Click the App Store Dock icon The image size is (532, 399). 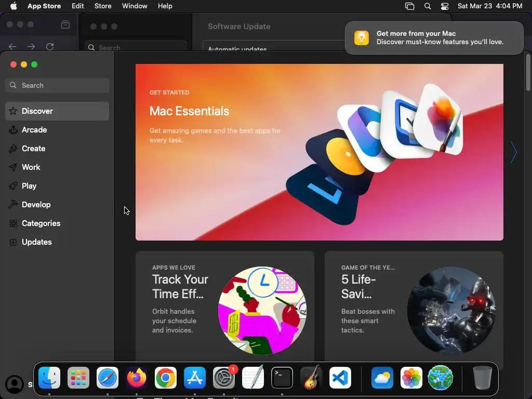point(195,378)
